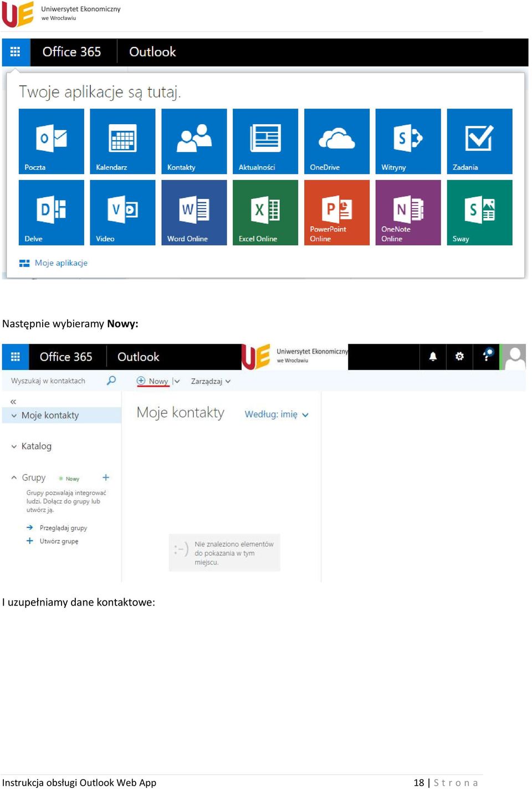Launch the Video tile
The image size is (532, 789).
pyautogui.click(x=122, y=213)
